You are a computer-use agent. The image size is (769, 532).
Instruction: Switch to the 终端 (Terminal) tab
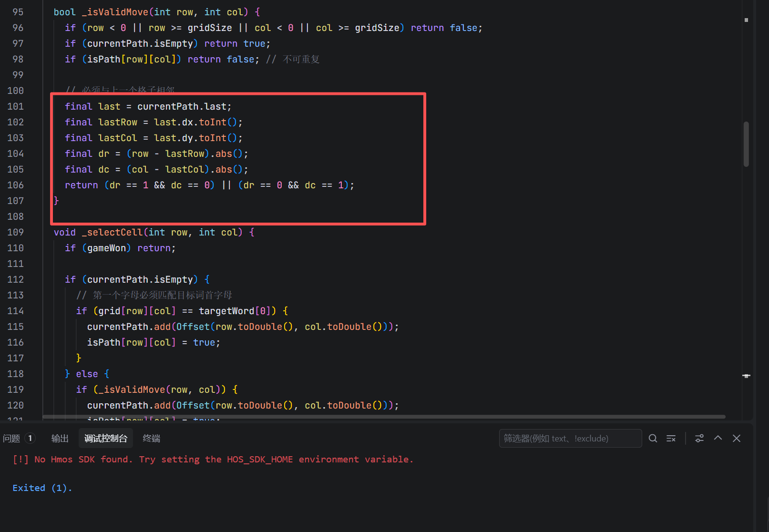(152, 438)
